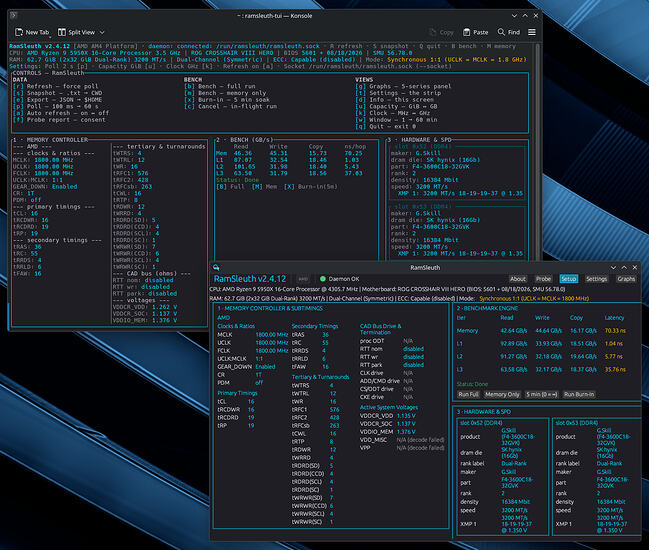Toggle the AMD platform badge
This screenshot has height=550, width=649.
(x=303, y=279)
